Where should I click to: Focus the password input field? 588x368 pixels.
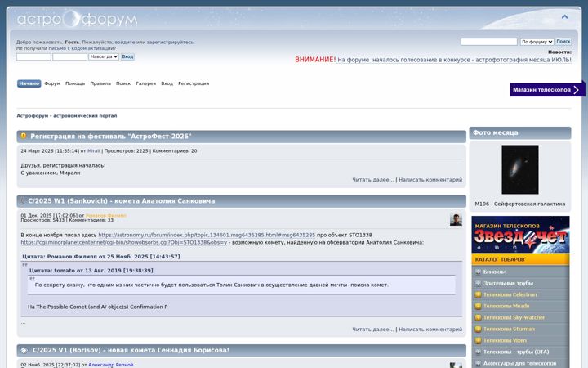[69, 56]
